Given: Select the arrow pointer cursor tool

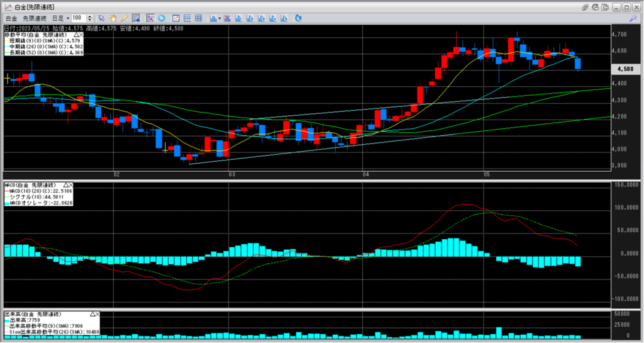Looking at the screenshot, I should tap(102, 18).
